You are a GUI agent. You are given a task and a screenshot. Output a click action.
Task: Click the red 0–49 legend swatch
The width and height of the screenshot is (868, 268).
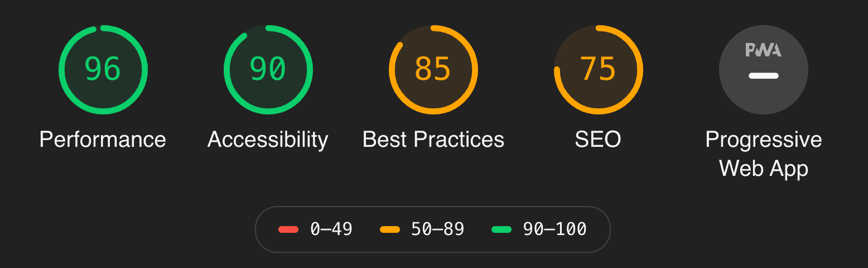pos(288,229)
